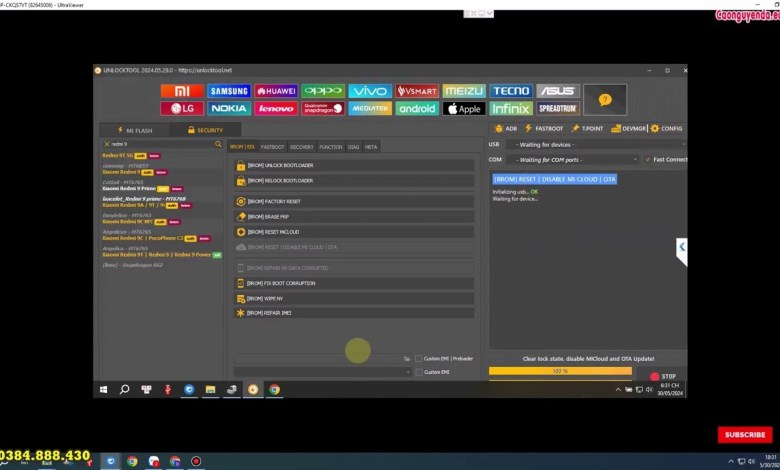780x470 pixels.
Task: Run [BROM] WIPE NV
Action: [354, 298]
